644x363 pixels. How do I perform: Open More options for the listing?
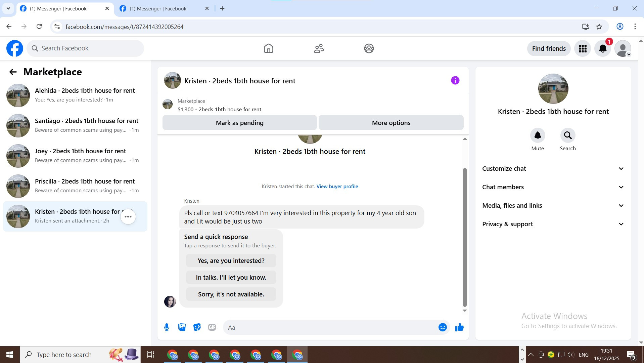click(x=391, y=123)
